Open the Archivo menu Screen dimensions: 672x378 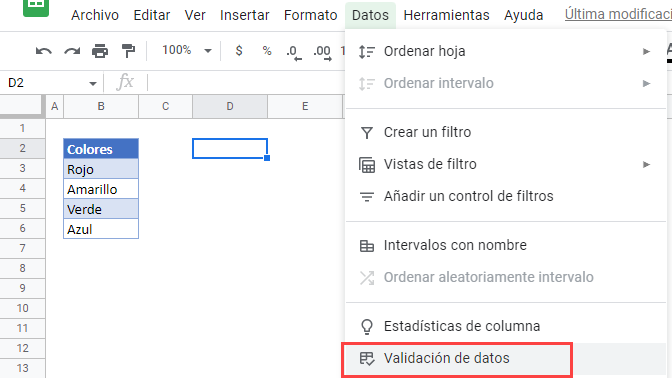[95, 15]
